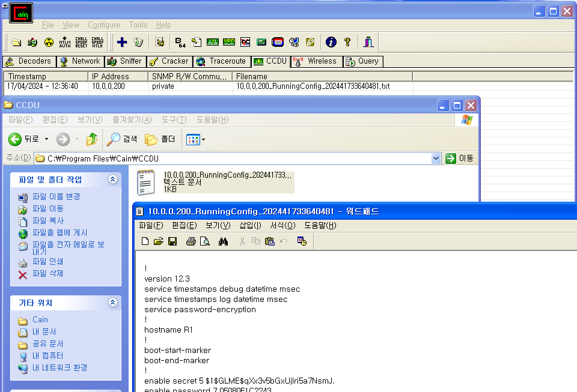The width and height of the screenshot is (577, 392).
Task: Open the Cisco VPN client decoder icon
Action: click(229, 42)
